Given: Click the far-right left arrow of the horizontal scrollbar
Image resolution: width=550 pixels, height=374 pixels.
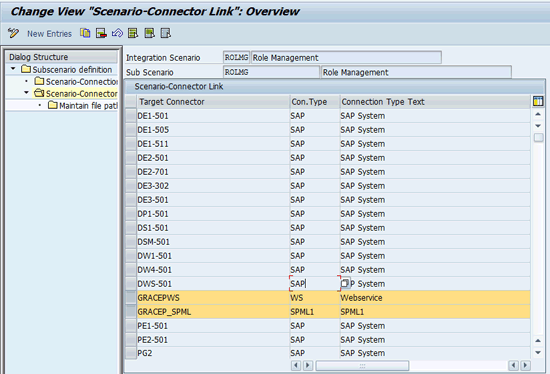Looking at the screenshot, I should [x=513, y=365].
